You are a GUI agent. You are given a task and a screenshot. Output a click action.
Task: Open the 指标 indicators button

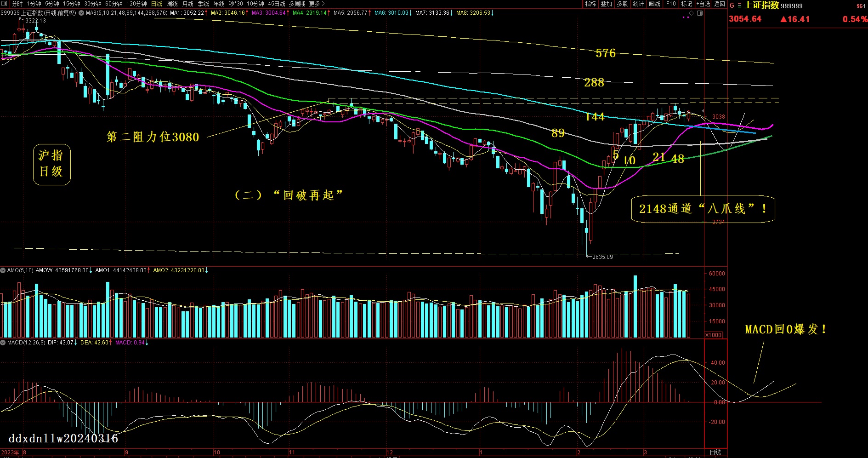tap(590, 4)
